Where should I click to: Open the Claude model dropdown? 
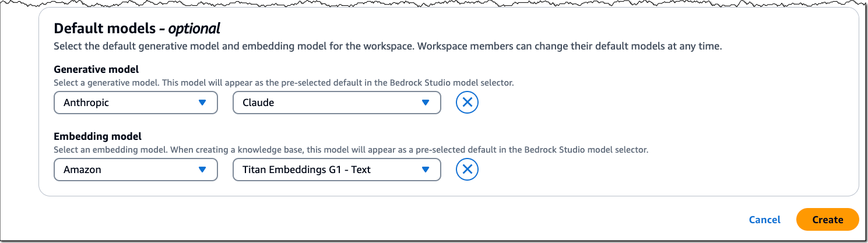337,103
